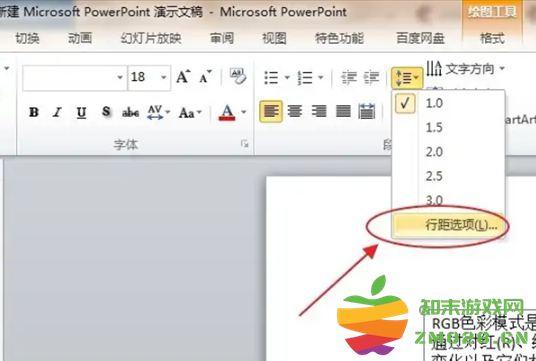Click font size field showing 18
The width and height of the screenshot is (536, 361).
pos(143,78)
